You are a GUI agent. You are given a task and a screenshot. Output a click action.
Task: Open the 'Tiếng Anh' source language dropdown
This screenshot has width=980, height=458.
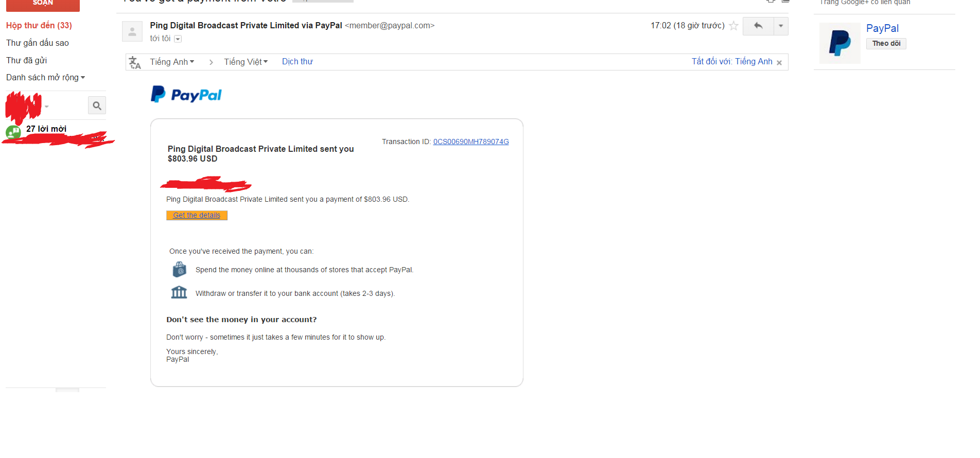[172, 62]
